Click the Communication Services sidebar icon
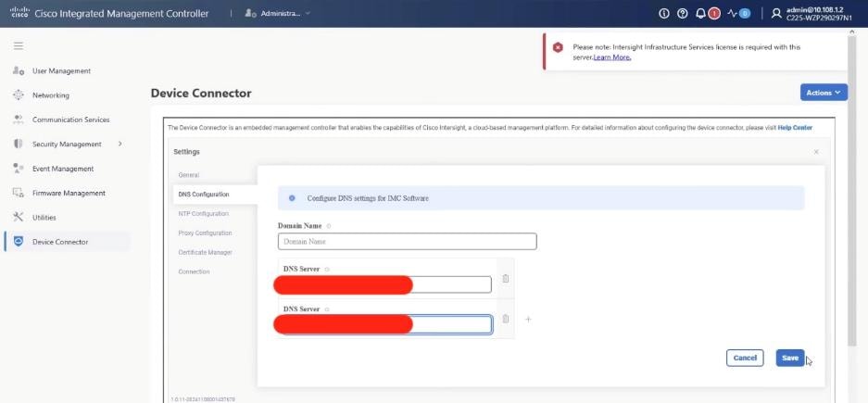868x403 pixels. pyautogui.click(x=19, y=120)
